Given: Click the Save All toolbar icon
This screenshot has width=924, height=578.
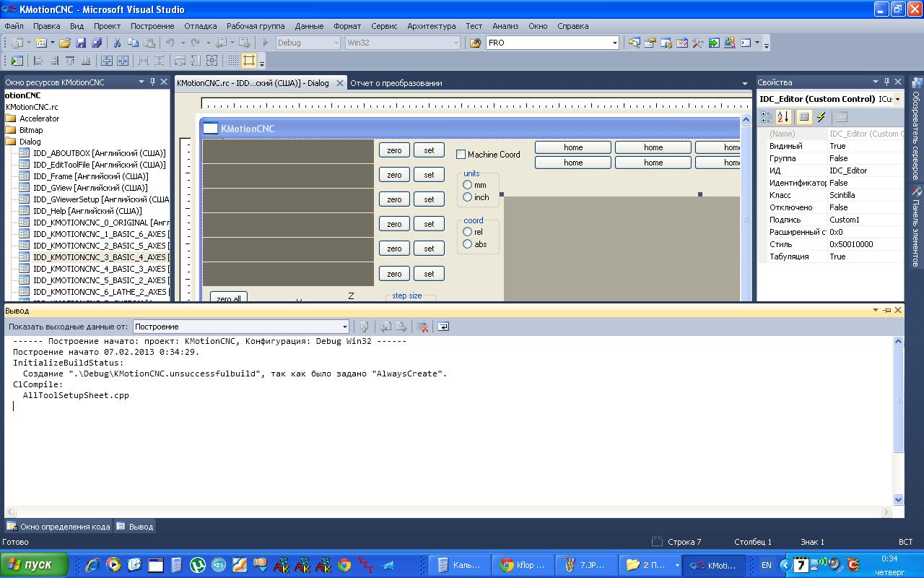Looking at the screenshot, I should pos(96,43).
